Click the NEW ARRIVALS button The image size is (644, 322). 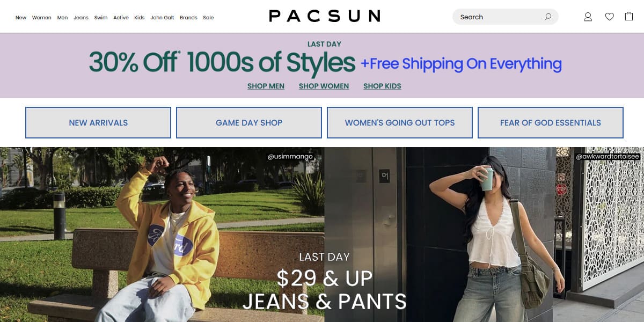tap(98, 122)
